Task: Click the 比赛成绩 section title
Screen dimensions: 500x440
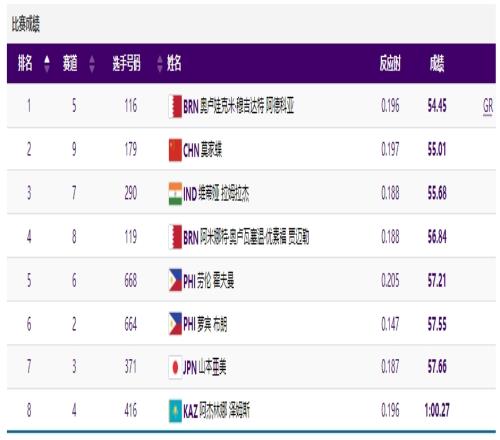Action: tap(26, 24)
